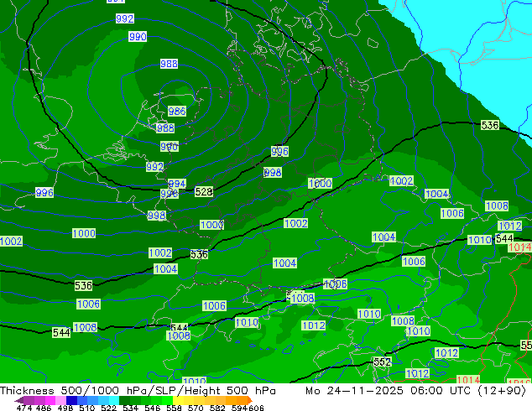Click the cyan swatch above 522 in legend
Image resolution: width=532 pixels, height=411 pixels.
tap(114, 400)
